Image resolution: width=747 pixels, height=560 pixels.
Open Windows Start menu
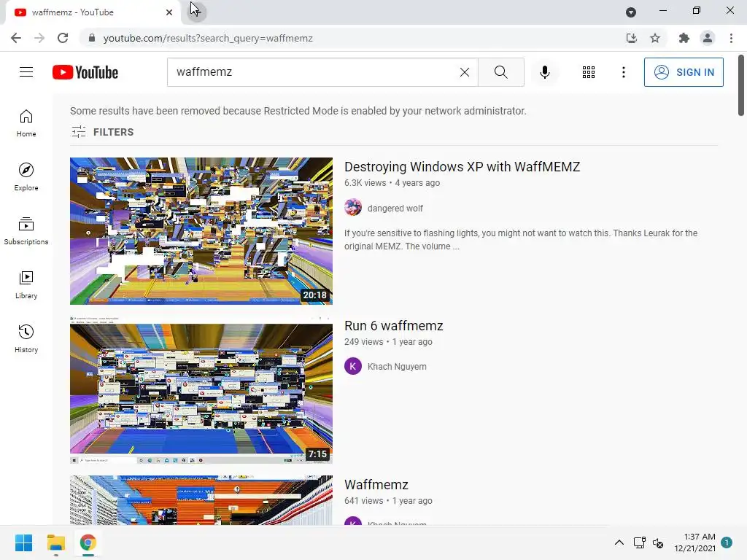tap(23, 542)
